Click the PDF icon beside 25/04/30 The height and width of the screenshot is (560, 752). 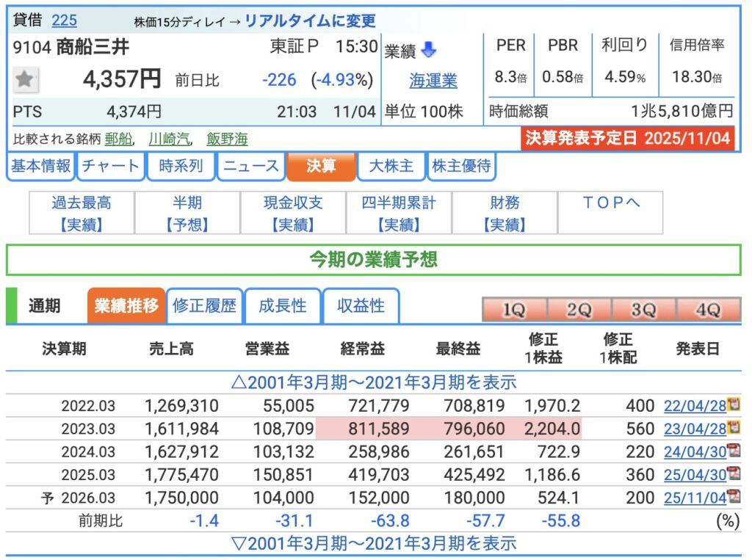733,474
